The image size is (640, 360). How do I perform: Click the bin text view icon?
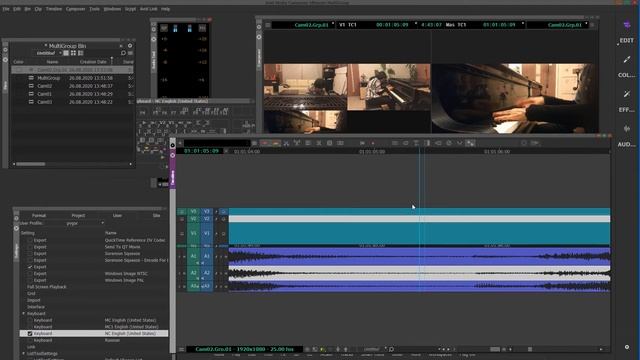click(66, 53)
